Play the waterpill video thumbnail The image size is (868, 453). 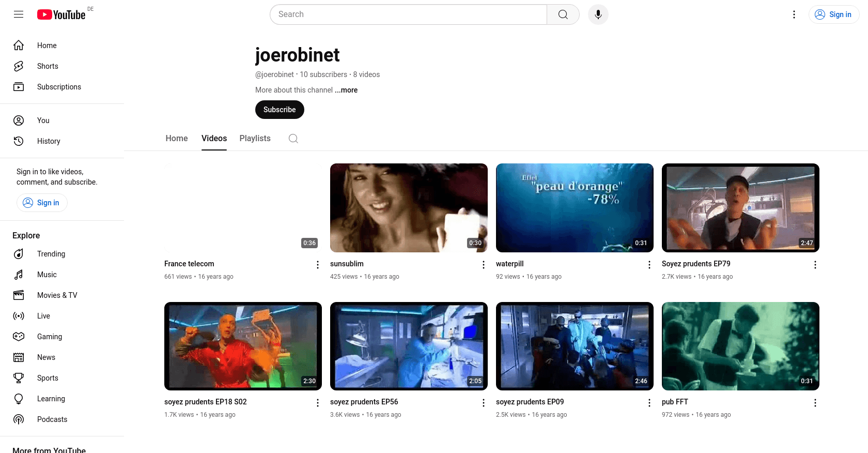[575, 208]
